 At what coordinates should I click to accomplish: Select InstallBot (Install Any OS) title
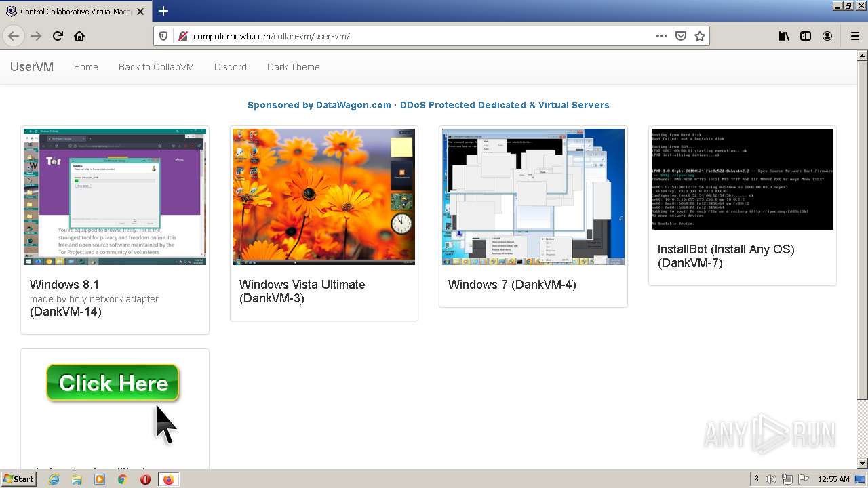[x=726, y=256]
